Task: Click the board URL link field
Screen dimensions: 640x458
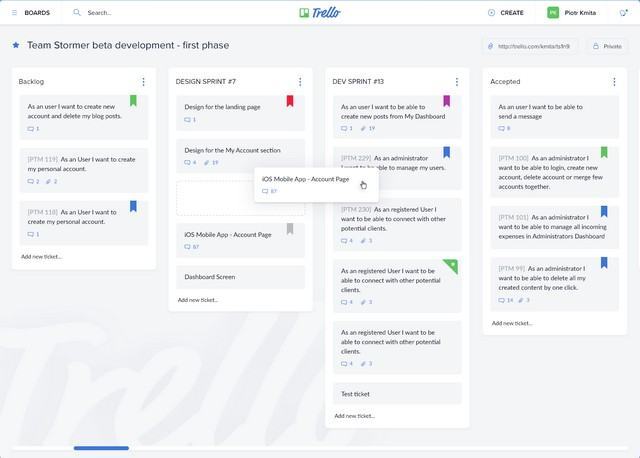Action: 530,46
